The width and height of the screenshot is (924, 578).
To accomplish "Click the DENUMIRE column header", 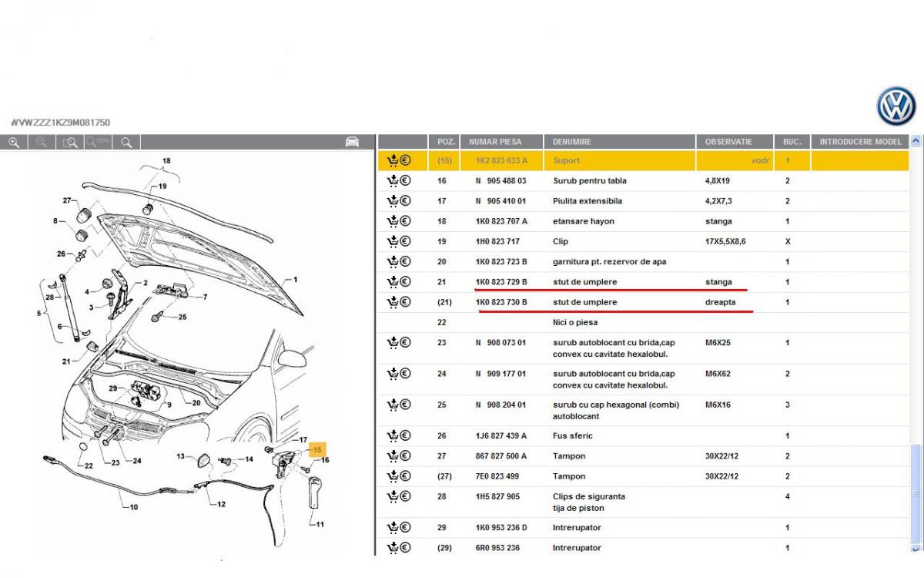I will (x=620, y=142).
